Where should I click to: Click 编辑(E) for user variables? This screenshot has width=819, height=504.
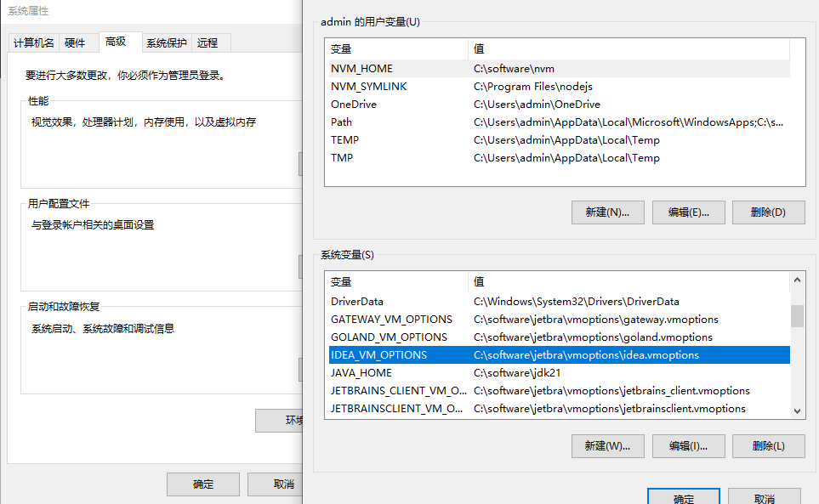tap(688, 212)
